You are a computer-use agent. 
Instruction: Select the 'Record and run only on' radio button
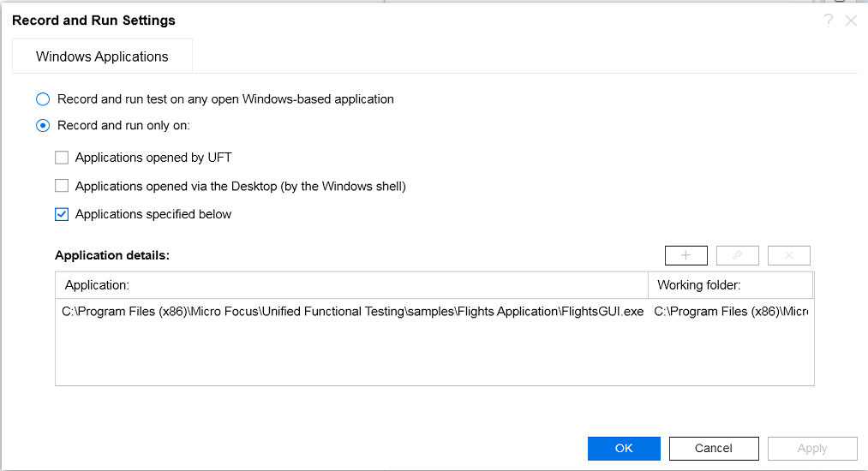pos(43,126)
